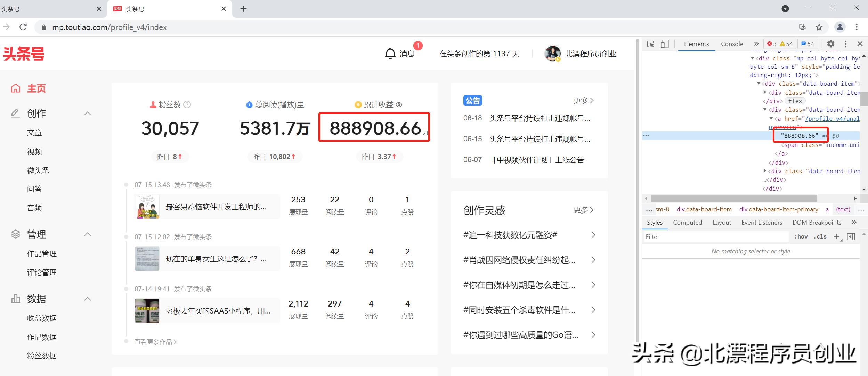The image size is (868, 376).
Task: Open the Computed tab in the styles pane
Action: point(688,222)
